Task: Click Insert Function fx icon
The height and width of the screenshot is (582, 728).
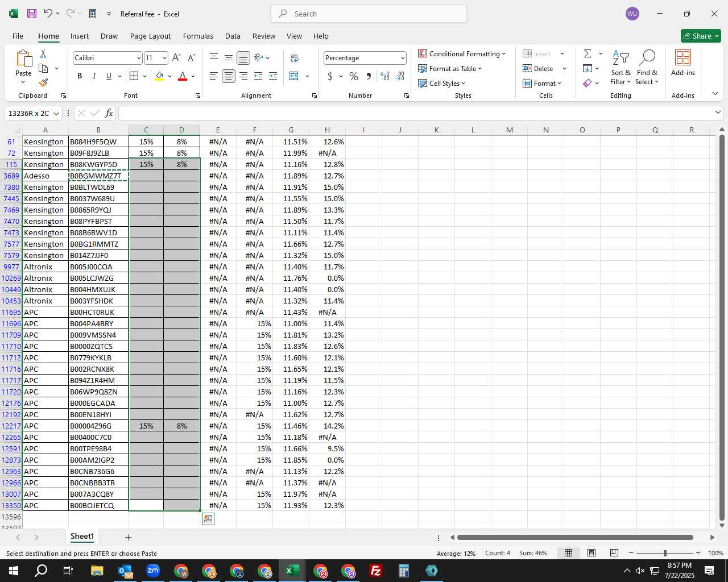Action: [x=109, y=113]
